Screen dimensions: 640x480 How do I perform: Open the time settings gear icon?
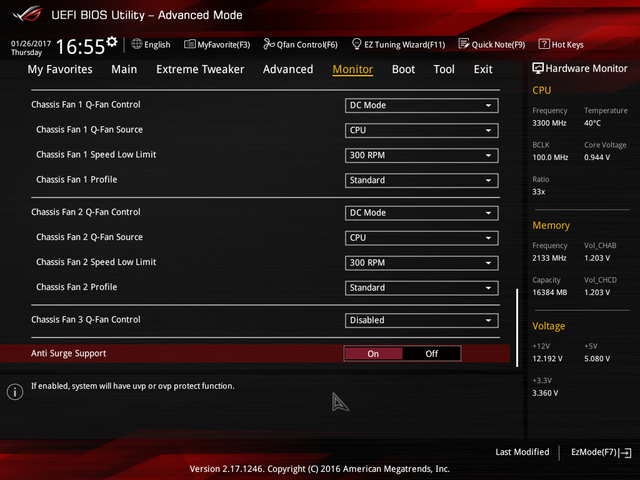111,42
